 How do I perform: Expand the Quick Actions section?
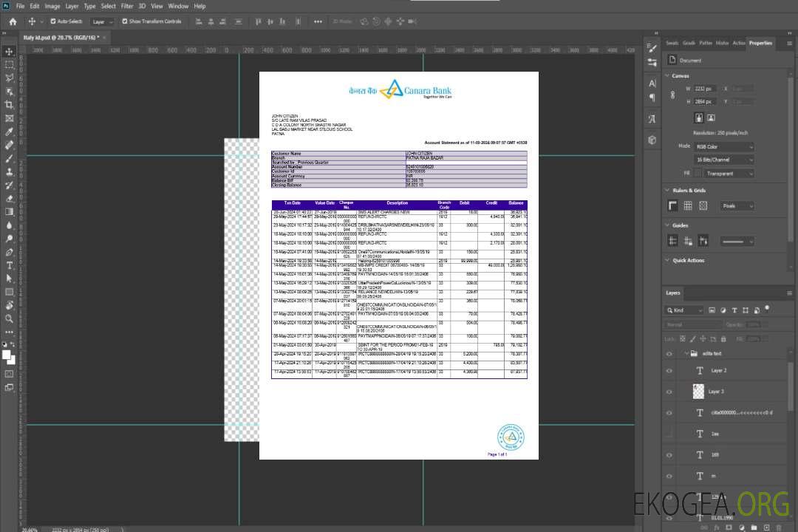pyautogui.click(x=667, y=260)
